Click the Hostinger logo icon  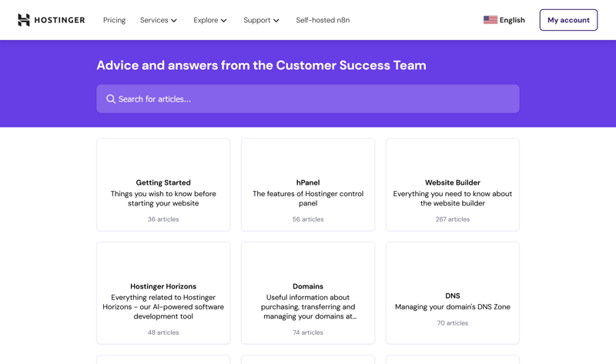[x=24, y=20]
